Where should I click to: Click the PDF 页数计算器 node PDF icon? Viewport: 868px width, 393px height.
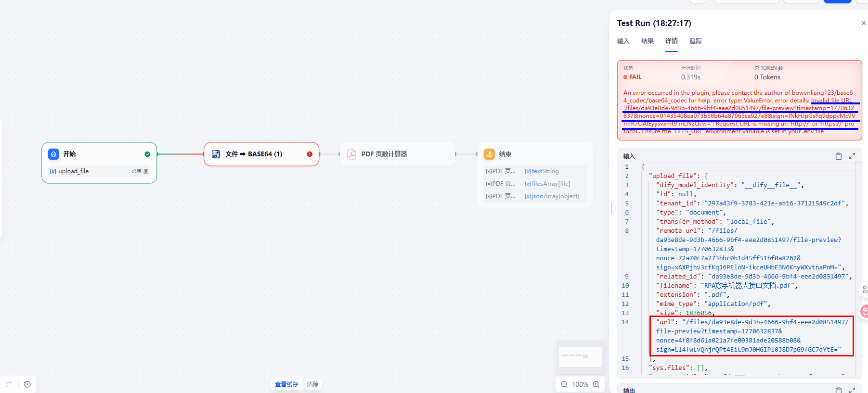352,154
